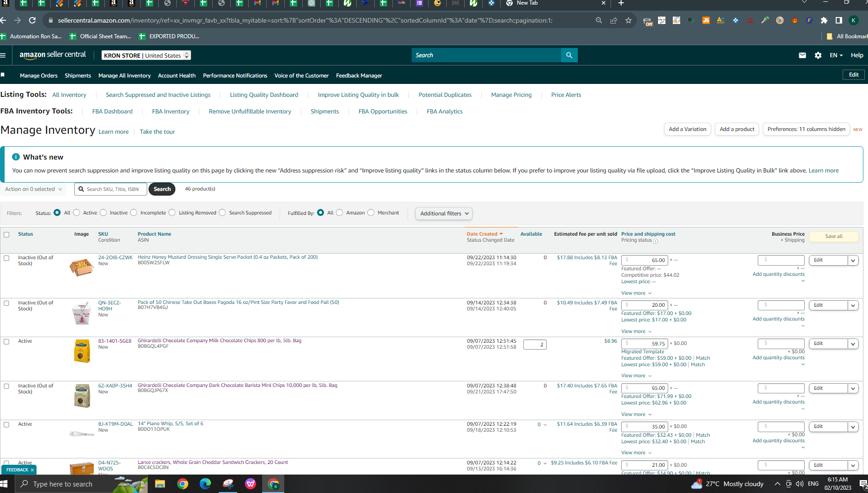This screenshot has height=493, width=868.
Task: Click the Save all button
Action: [x=833, y=237]
